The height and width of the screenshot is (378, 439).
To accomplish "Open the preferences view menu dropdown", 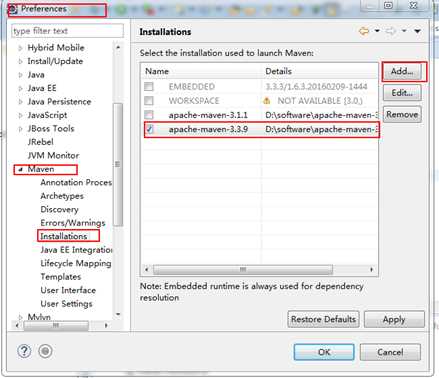I will point(417,31).
